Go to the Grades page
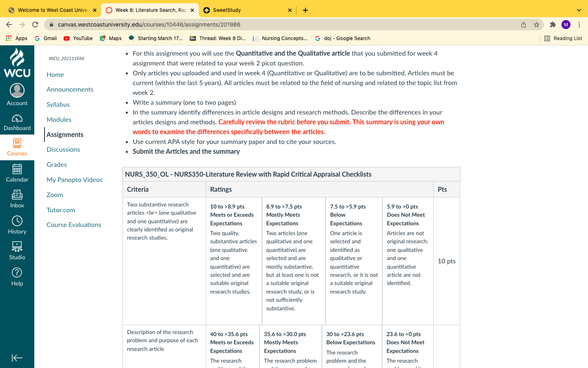This screenshot has width=588, height=368. (57, 164)
